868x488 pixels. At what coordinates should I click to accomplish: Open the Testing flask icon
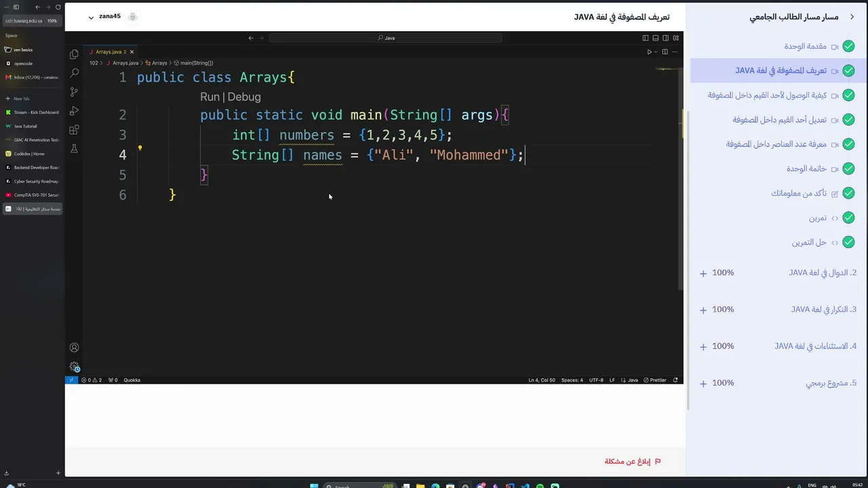click(74, 148)
